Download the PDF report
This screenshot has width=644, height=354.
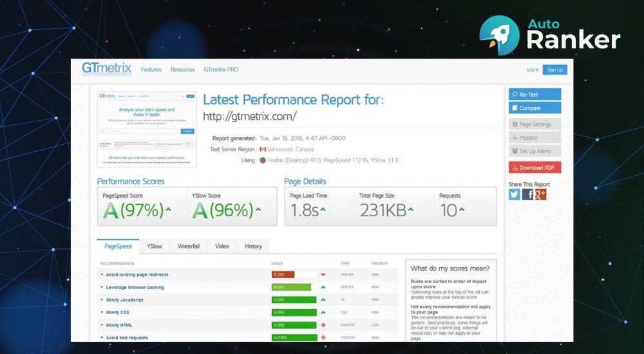coord(535,167)
